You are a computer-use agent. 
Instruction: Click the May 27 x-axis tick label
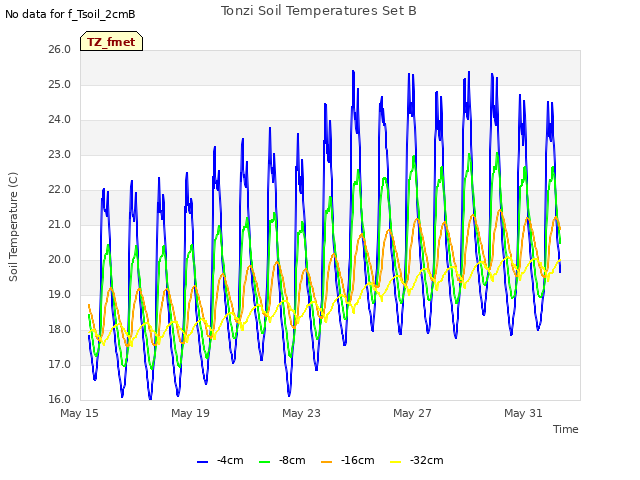pos(412,413)
